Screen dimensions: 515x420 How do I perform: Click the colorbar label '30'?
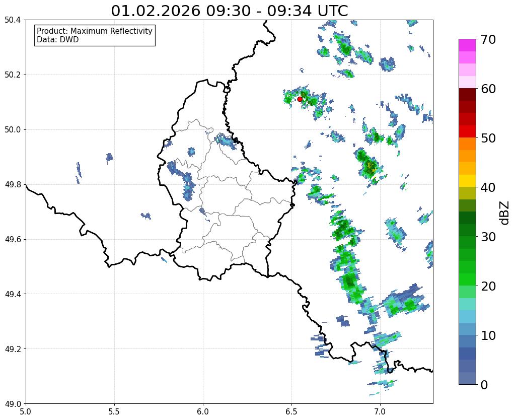click(488, 237)
